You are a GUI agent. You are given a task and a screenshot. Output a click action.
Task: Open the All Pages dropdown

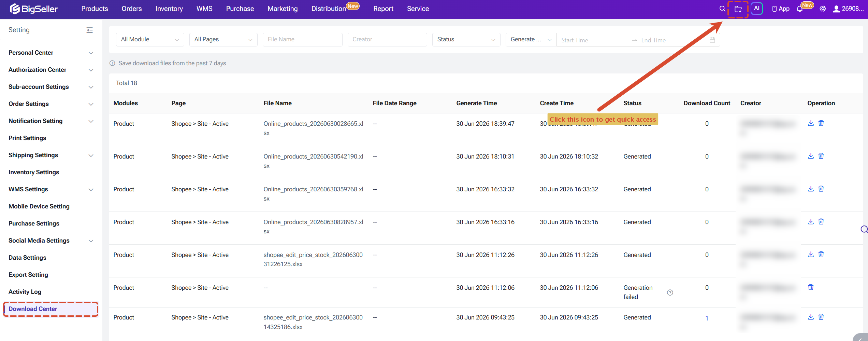(x=223, y=40)
